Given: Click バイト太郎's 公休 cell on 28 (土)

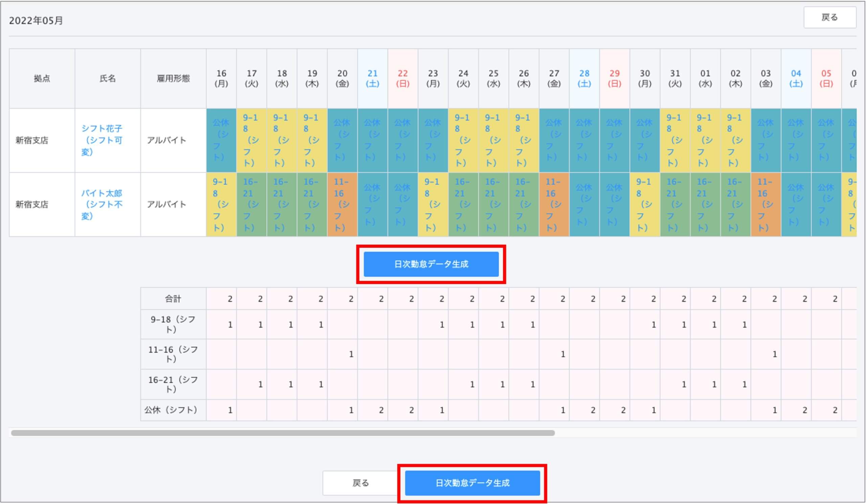Looking at the screenshot, I should pyautogui.click(x=584, y=204).
